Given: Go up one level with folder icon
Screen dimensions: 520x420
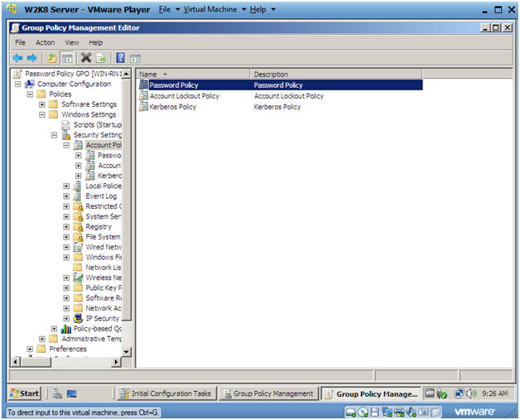Looking at the screenshot, I should pyautogui.click(x=51, y=58).
